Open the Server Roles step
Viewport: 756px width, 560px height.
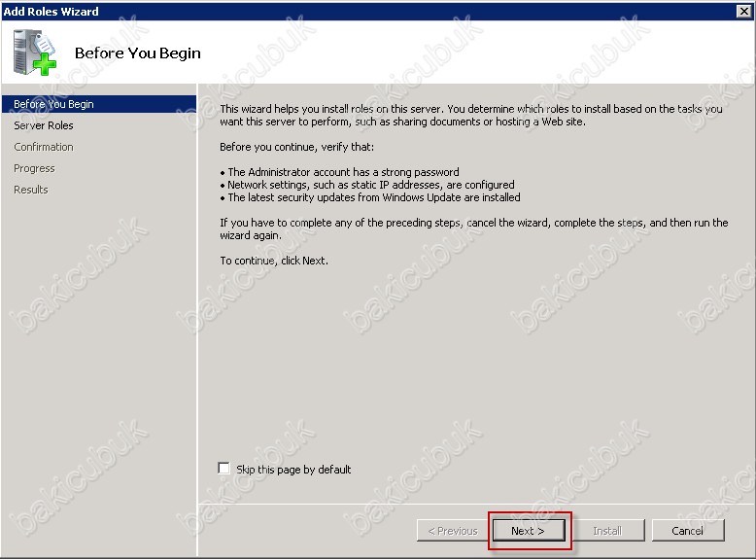coord(44,125)
